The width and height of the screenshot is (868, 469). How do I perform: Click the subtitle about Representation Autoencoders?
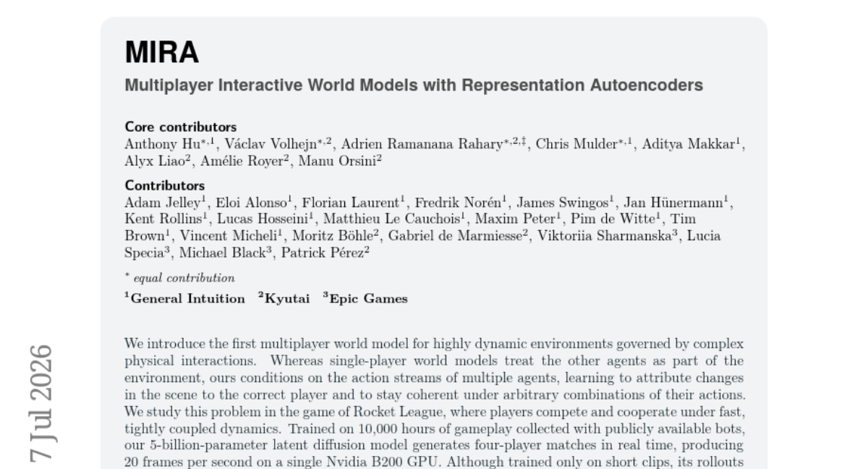tap(414, 85)
